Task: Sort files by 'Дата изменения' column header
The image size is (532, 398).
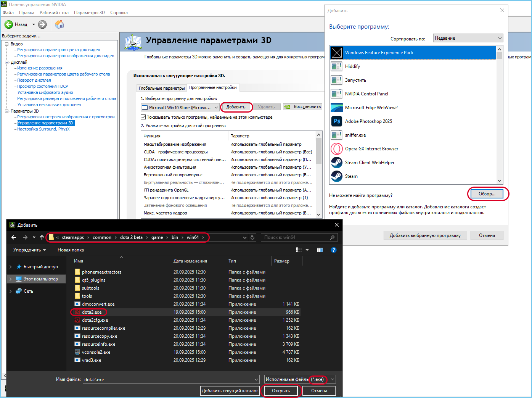Action: pos(190,261)
